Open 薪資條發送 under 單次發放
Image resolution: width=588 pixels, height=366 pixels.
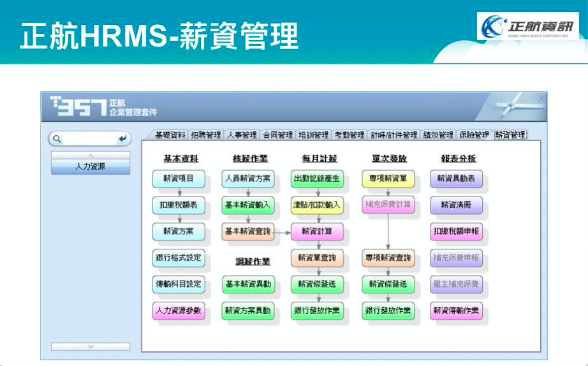[388, 284]
